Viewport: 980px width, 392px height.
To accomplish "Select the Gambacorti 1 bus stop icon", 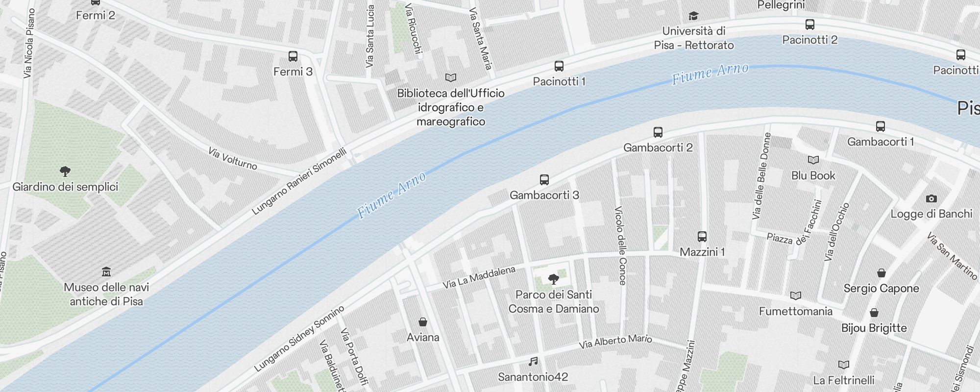I will point(881,126).
